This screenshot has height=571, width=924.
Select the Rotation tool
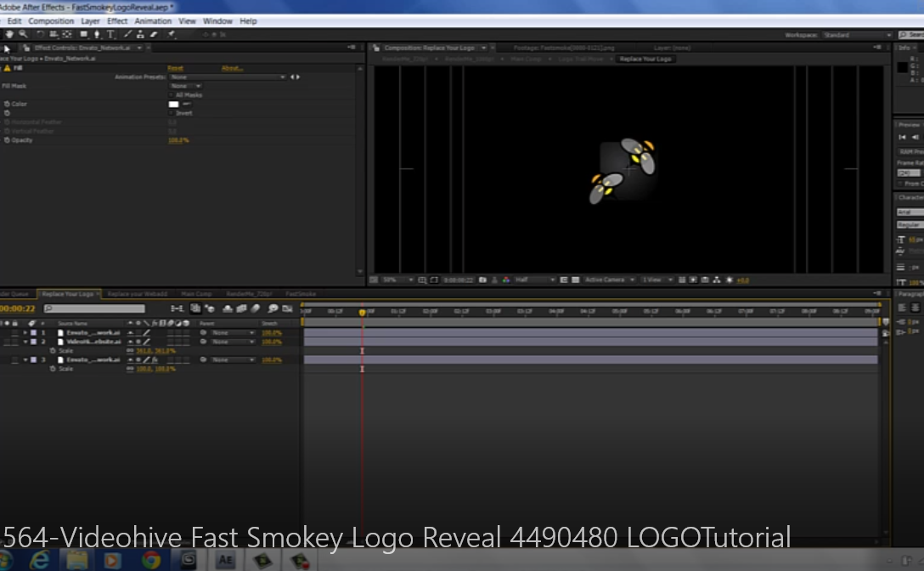tap(40, 34)
